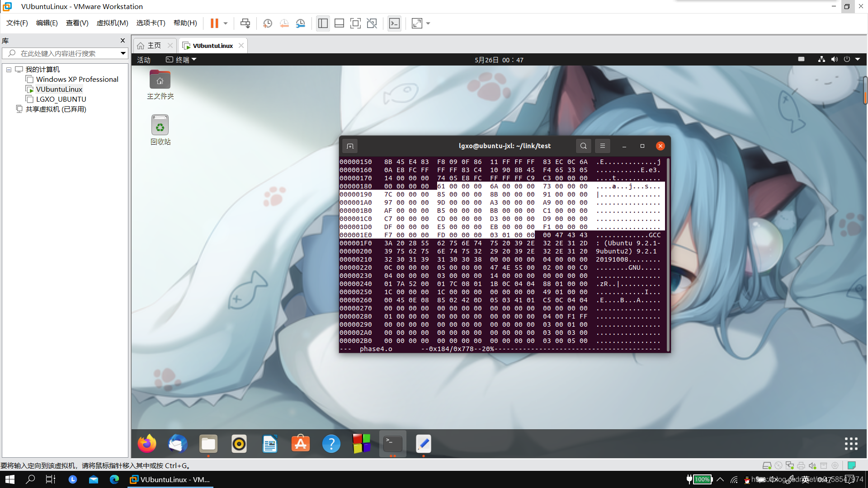Image resolution: width=868 pixels, height=488 pixels.
Task: Select 共享虚拟机 (已弃用) in the library
Action: [x=56, y=109]
